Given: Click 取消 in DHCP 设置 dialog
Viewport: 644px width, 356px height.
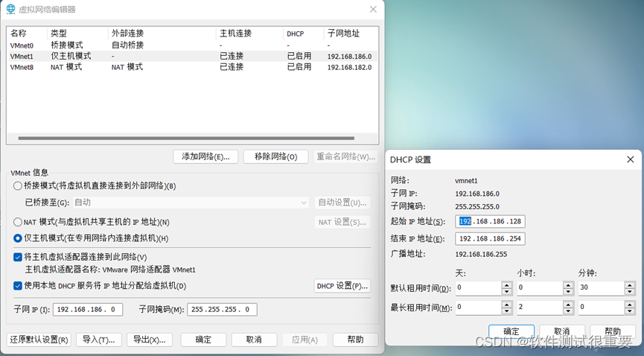Looking at the screenshot, I should point(562,331).
